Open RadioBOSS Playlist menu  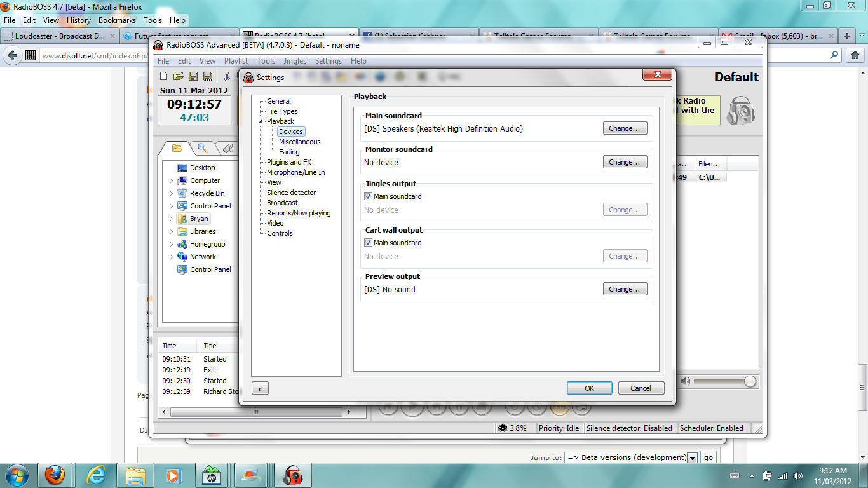(236, 61)
